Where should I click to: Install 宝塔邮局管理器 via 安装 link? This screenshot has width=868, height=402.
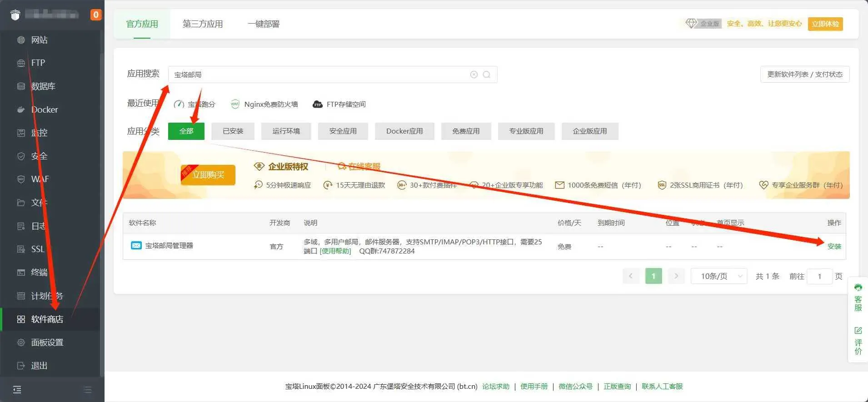[x=834, y=246]
